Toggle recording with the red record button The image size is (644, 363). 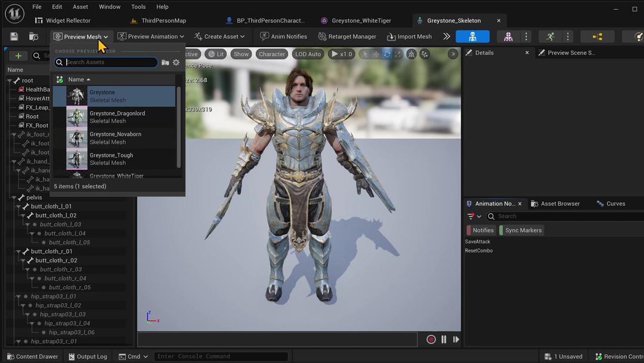431,339
